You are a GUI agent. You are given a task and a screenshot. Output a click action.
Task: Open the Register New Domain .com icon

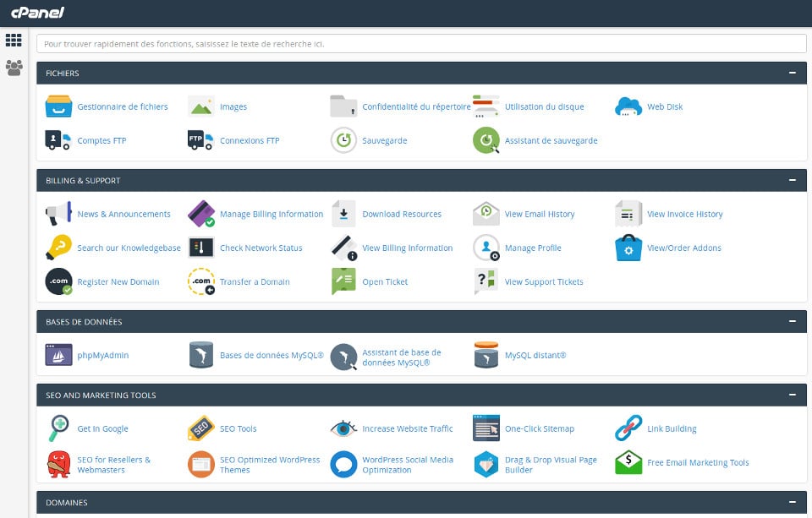tap(58, 281)
